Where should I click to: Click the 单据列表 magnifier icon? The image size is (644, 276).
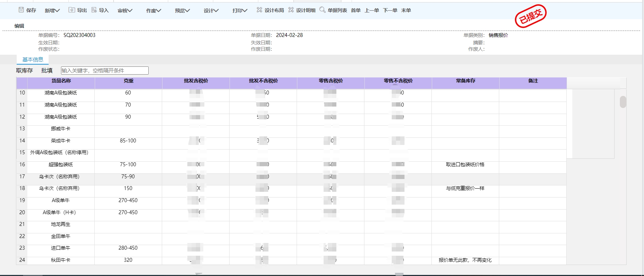[x=322, y=10]
